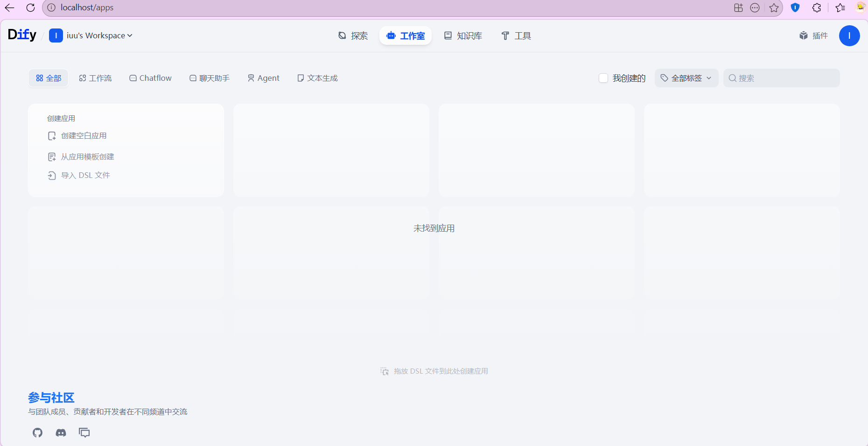Open the Discord community icon
This screenshot has width=868, height=446.
(x=61, y=432)
